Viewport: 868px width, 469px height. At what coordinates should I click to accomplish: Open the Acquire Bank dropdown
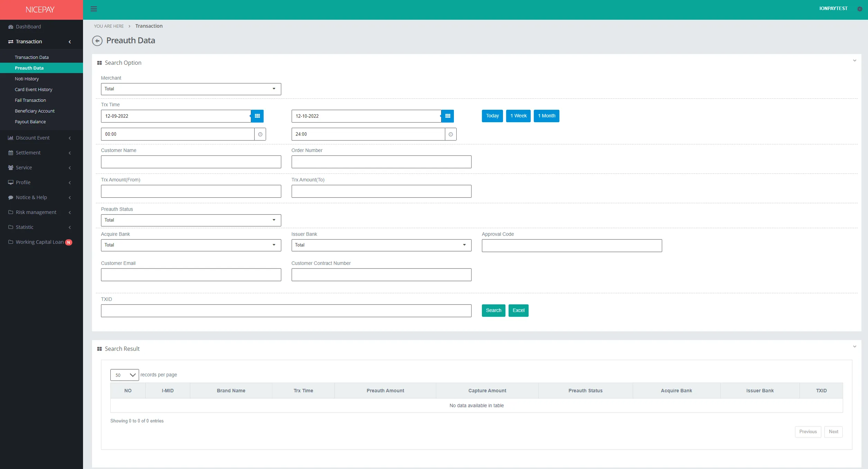[x=191, y=245]
